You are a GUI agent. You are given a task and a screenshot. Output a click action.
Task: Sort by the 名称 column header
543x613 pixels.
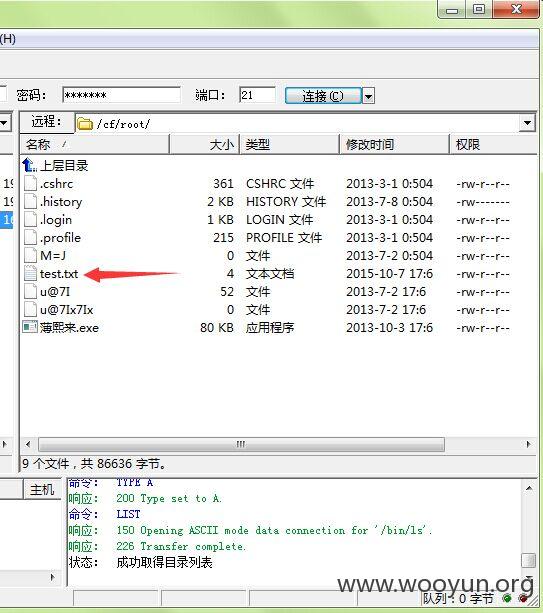tap(95, 145)
